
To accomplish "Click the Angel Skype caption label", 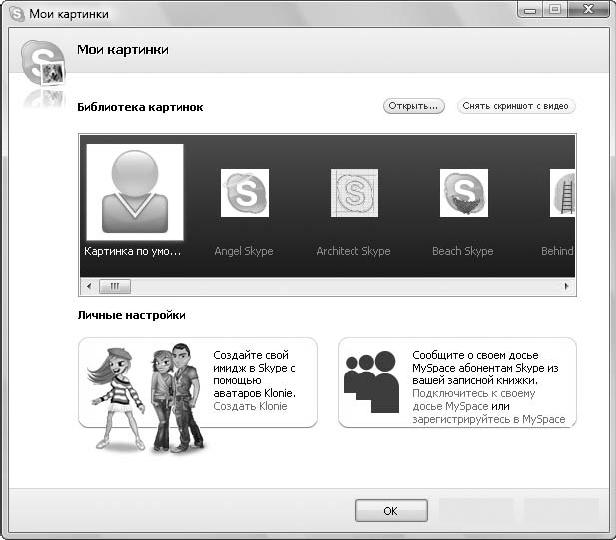I will coord(244,251).
